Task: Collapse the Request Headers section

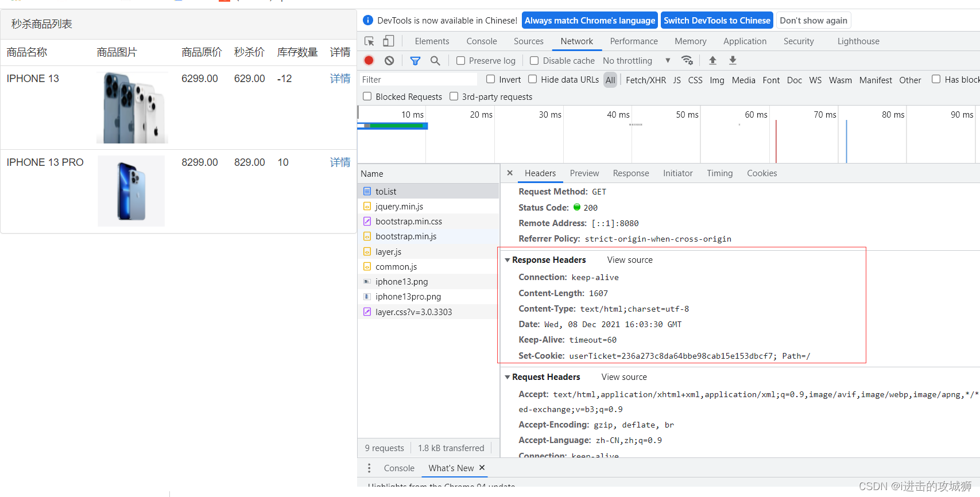Action: pos(508,377)
